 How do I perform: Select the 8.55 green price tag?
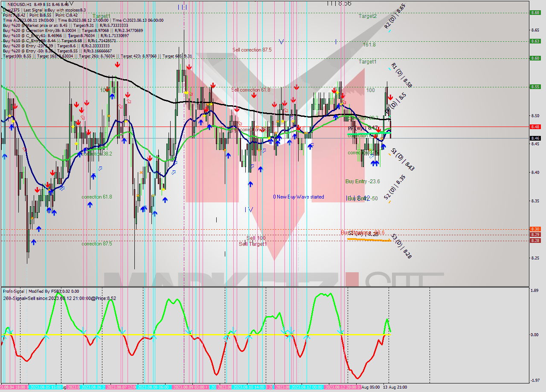(x=535, y=86)
